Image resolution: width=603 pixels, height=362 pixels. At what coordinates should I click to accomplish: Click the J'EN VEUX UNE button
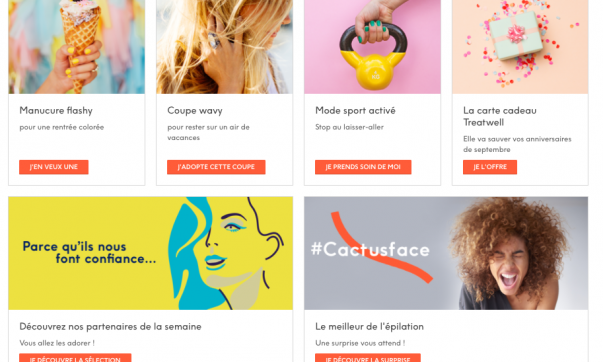[x=54, y=167]
